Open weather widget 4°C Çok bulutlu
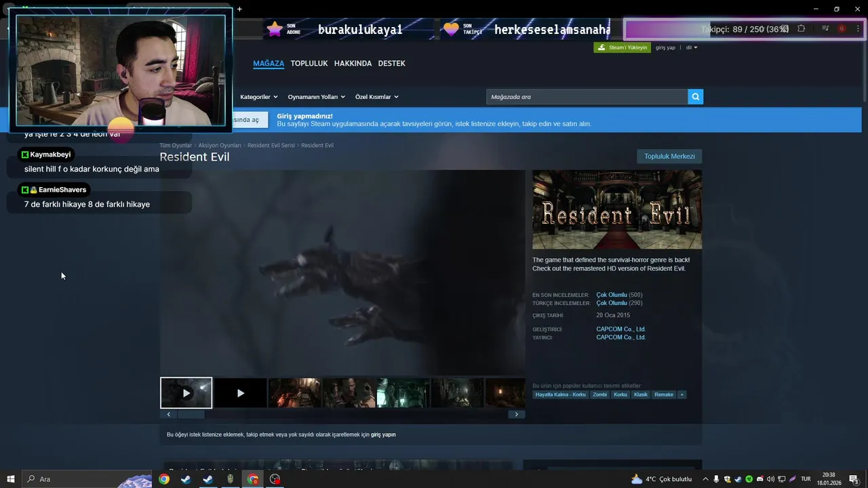 tap(661, 479)
